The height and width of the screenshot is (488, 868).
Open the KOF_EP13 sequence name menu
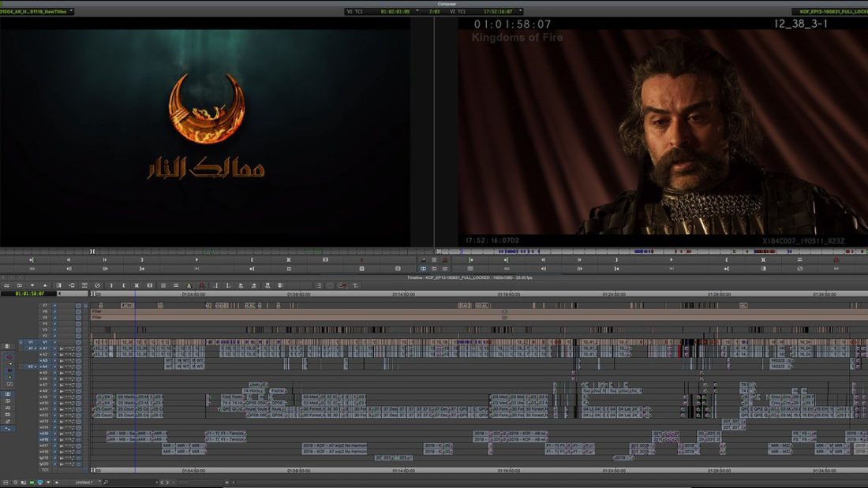(830, 11)
